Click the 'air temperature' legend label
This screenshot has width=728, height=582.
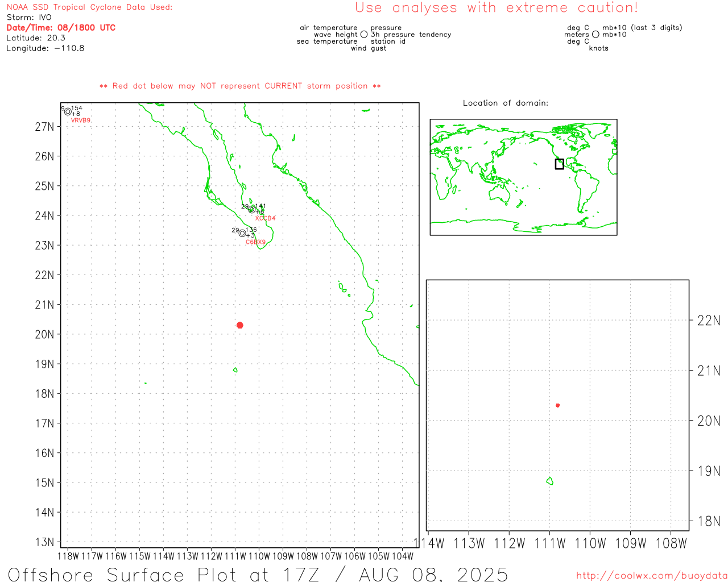click(329, 28)
